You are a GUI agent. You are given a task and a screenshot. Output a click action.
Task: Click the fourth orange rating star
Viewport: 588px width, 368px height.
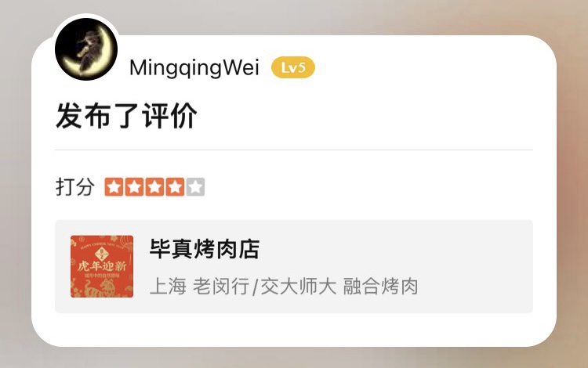point(175,187)
